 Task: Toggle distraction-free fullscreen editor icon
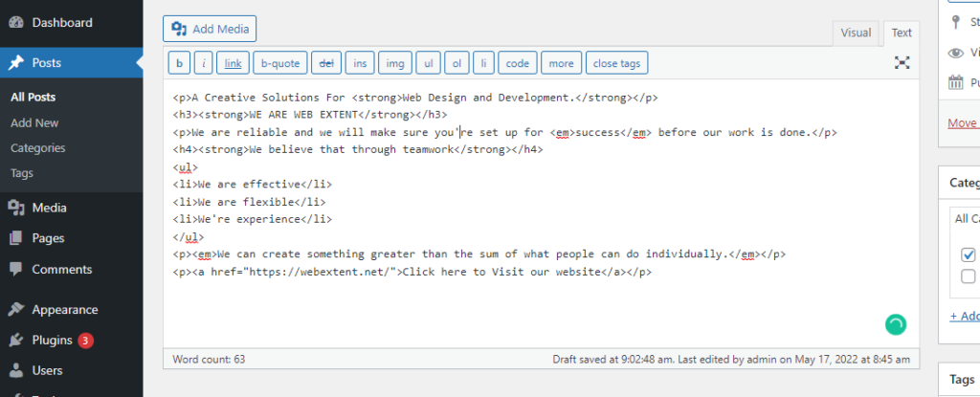coord(902,62)
